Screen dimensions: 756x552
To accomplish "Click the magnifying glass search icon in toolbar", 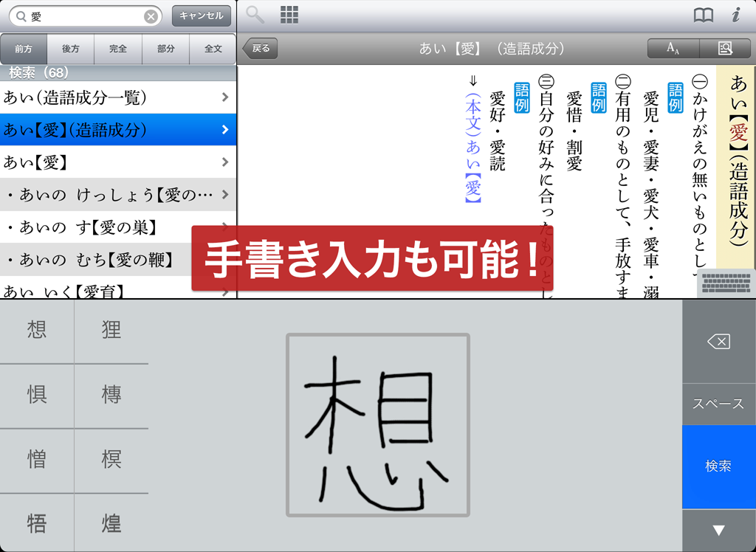I will tap(255, 15).
